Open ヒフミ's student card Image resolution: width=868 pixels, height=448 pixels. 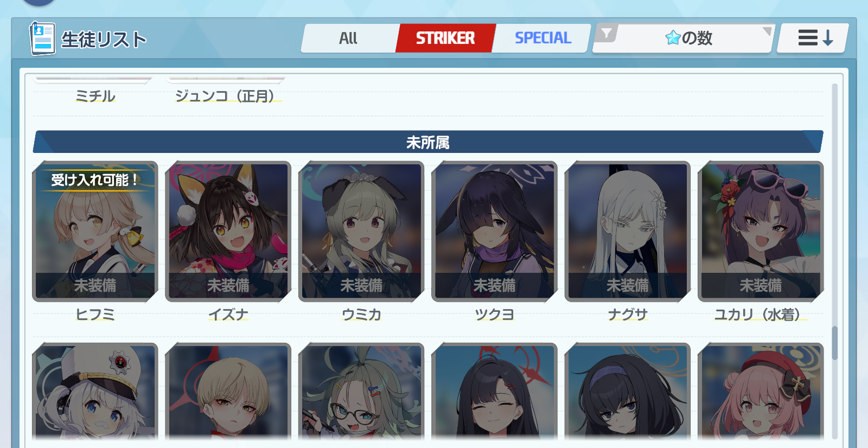pyautogui.click(x=95, y=232)
